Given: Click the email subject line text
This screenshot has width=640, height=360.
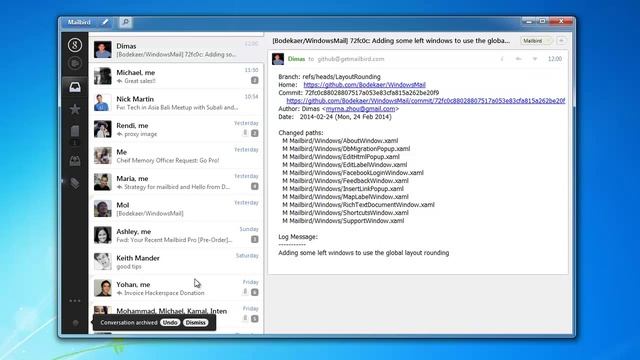Looking at the screenshot, I should 391,41.
